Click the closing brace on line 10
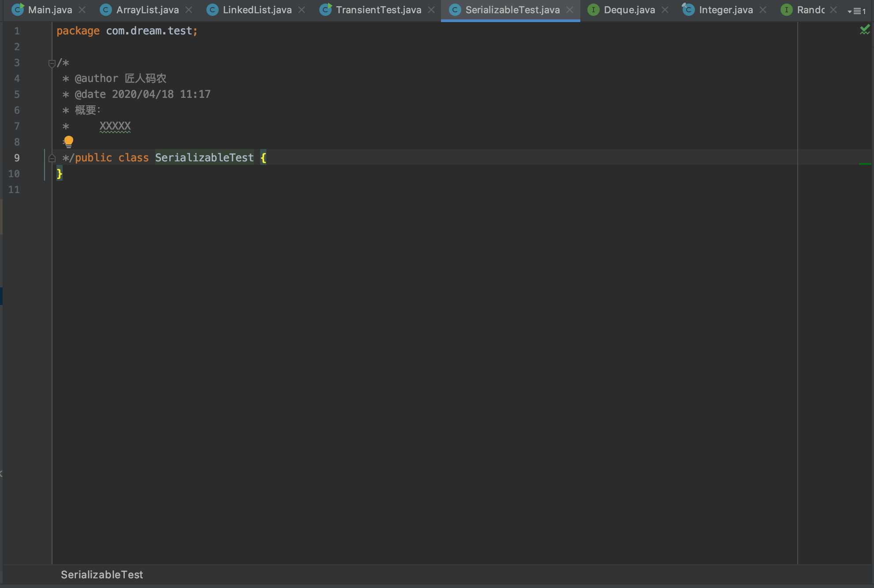The height and width of the screenshot is (588, 874). 60,174
